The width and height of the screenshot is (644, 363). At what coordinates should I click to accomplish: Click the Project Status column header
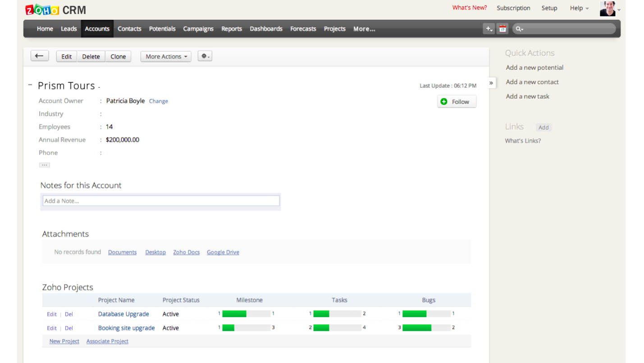(181, 300)
